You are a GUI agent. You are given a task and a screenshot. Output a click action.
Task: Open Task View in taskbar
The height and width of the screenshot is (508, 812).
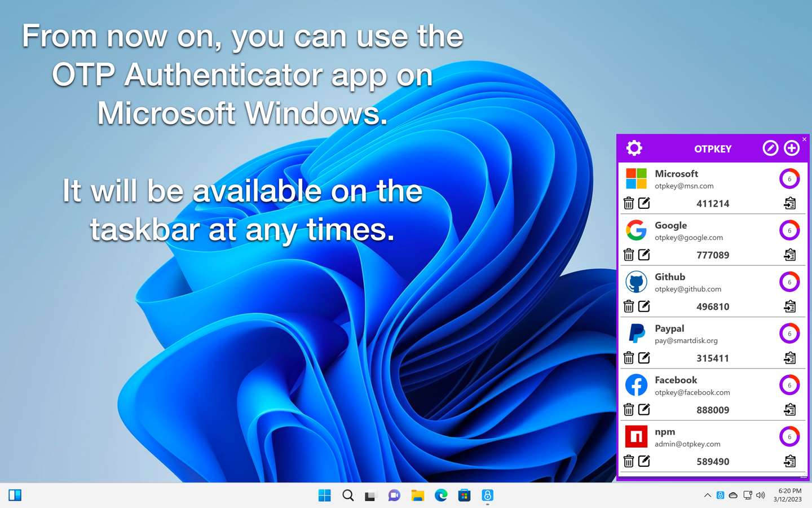(370, 496)
